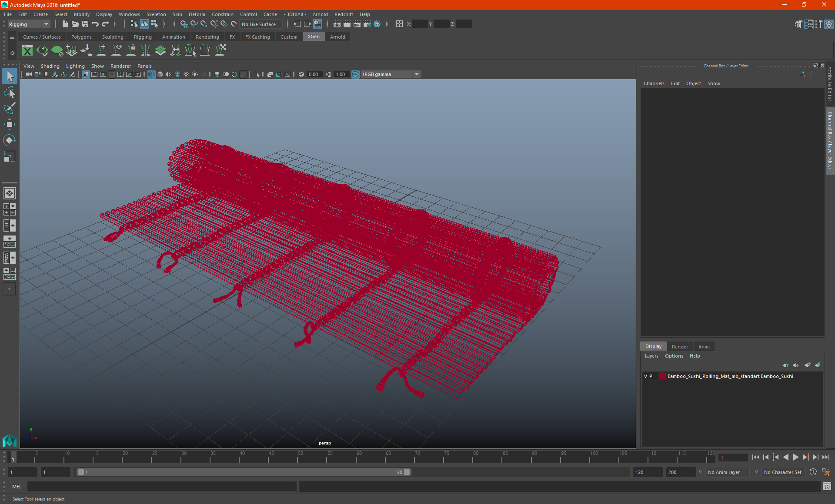835x504 pixels.
Task: Click frame 60 on the time slider
Action: coord(359,456)
